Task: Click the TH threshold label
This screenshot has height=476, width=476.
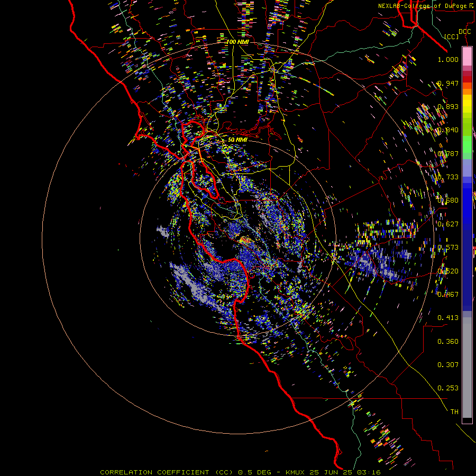Action: pos(454,412)
